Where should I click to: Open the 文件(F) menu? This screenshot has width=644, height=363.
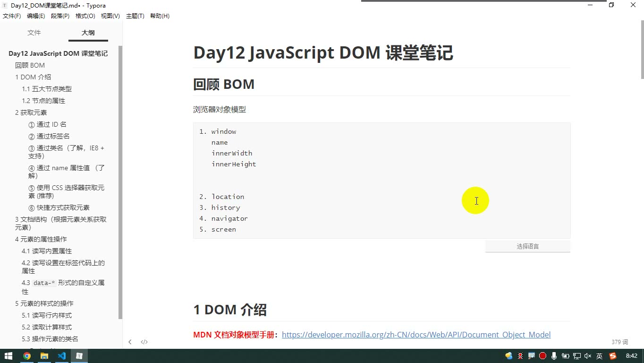pos(12,16)
